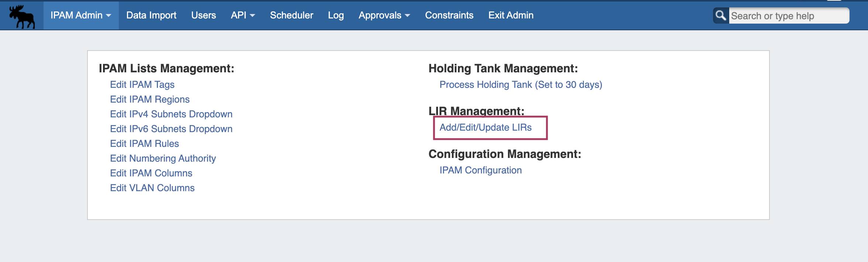
Task: Click the Edit Numbering Authority link
Action: [x=163, y=158]
